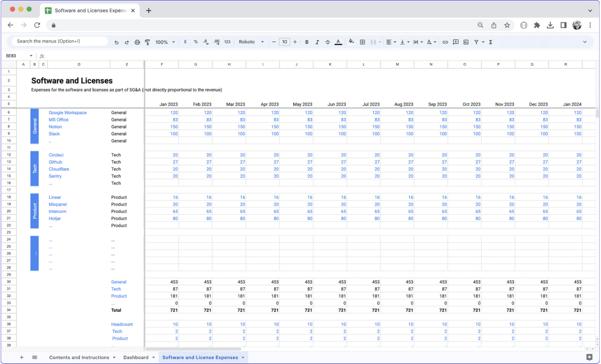Select the paint format tool
The image size is (601, 364).
point(147,42)
